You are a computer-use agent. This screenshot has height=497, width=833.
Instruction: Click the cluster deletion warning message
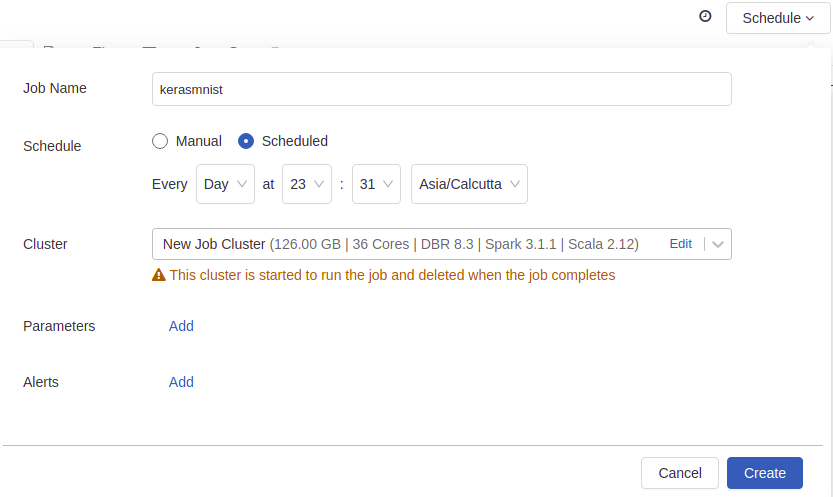pyautogui.click(x=392, y=275)
